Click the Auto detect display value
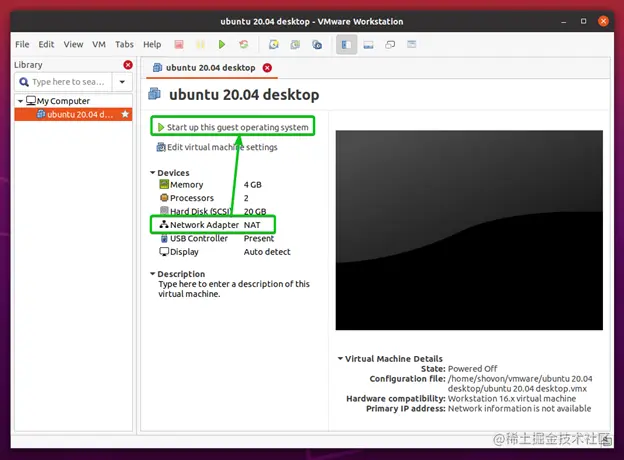 click(267, 252)
